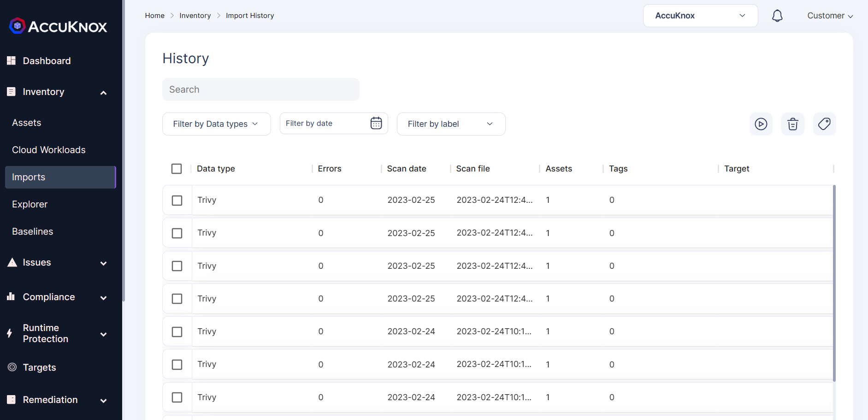The height and width of the screenshot is (420, 868).
Task: Click the play/run action icon
Action: [x=761, y=124]
